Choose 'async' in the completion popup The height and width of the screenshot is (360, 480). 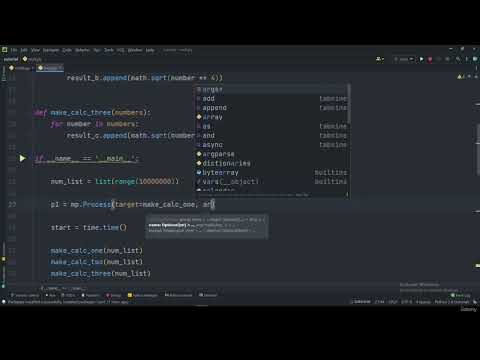[x=272, y=145]
